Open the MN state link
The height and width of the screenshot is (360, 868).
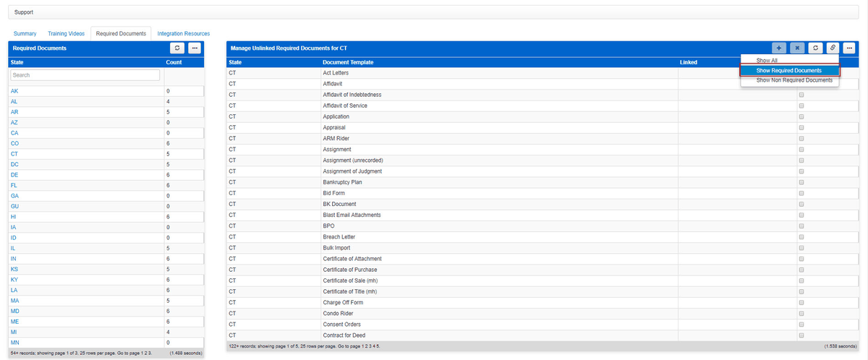14,342
